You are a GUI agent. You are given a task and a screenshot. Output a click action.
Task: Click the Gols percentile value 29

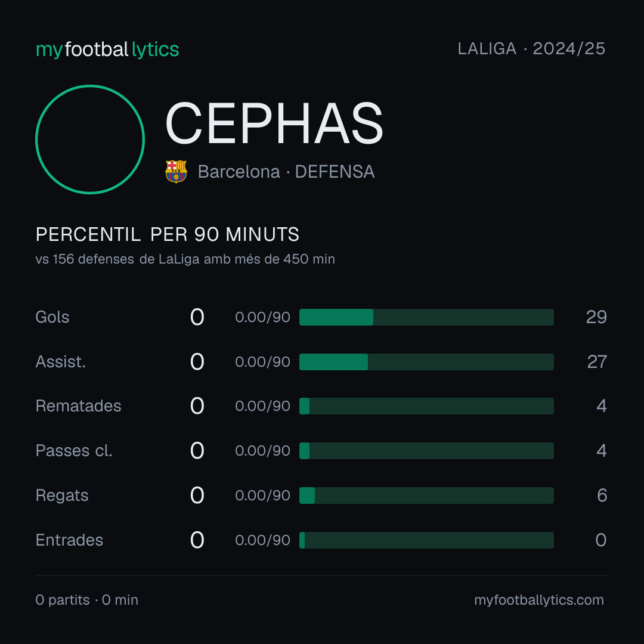click(x=596, y=317)
